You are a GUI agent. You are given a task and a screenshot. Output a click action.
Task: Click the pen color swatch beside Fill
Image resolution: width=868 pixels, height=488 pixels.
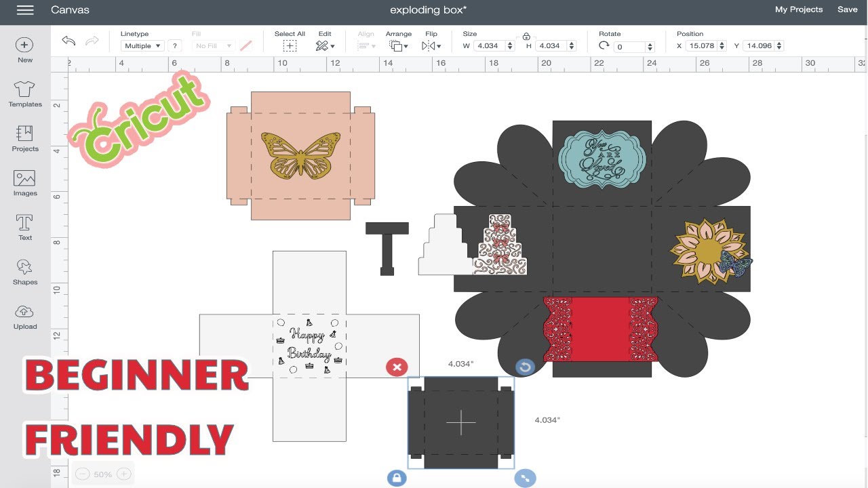245,45
